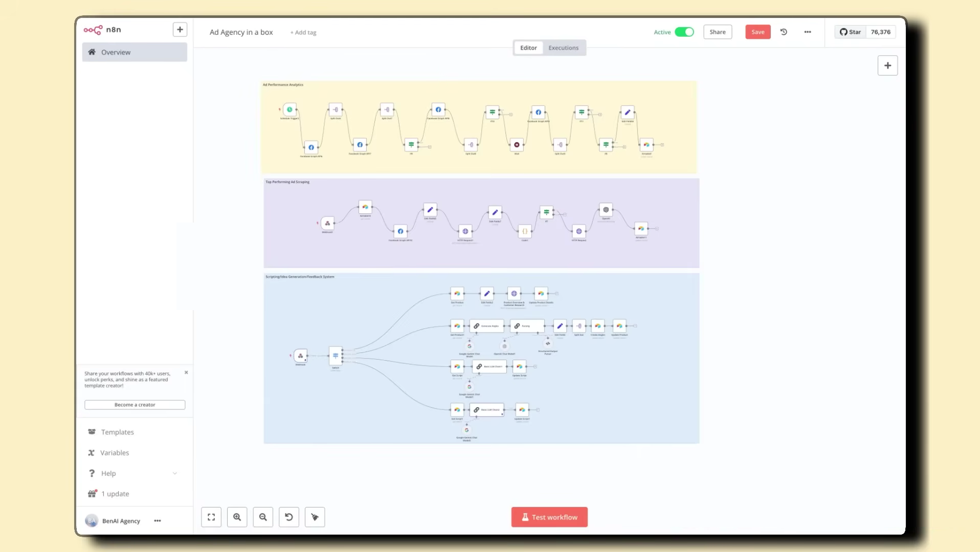This screenshot has height=552, width=980.
Task: Reset the canvas zoom
Action: coord(289,517)
